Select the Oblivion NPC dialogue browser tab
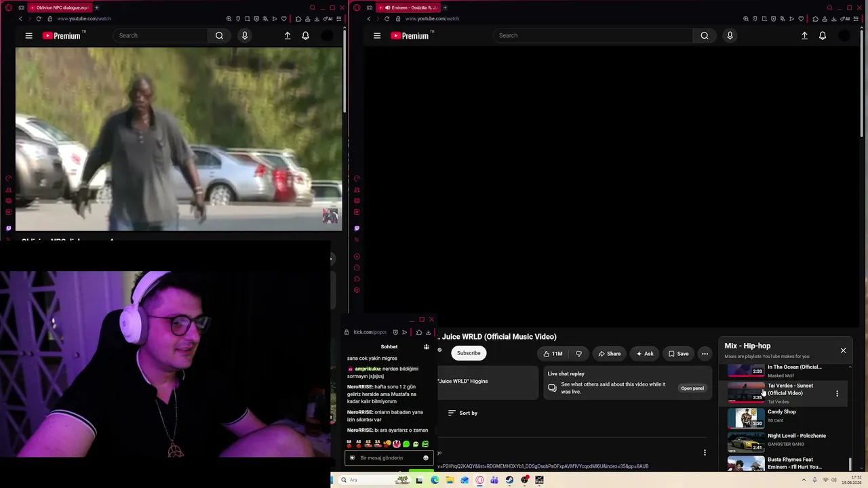The height and width of the screenshot is (488, 868). tap(59, 7)
